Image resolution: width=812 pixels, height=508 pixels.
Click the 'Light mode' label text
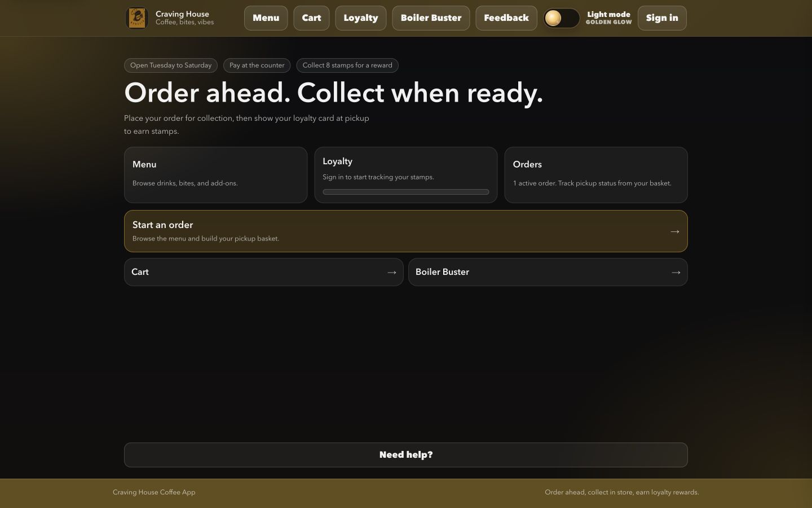pyautogui.click(x=609, y=15)
